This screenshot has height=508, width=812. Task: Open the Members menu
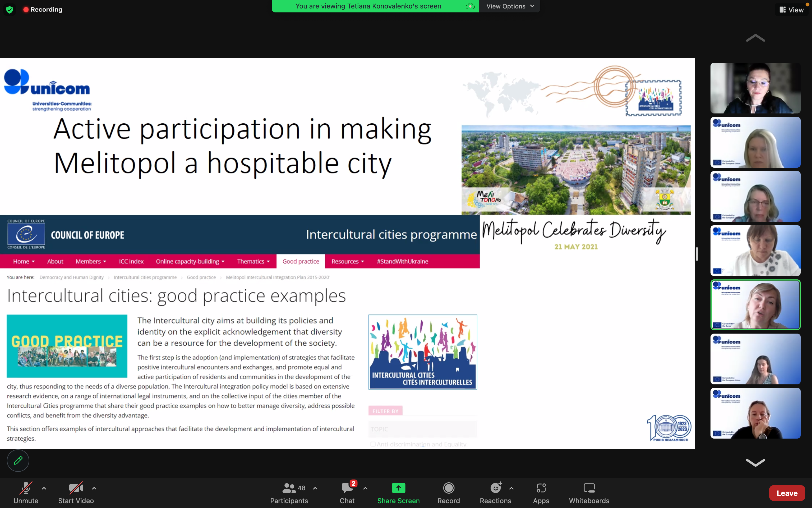point(91,261)
